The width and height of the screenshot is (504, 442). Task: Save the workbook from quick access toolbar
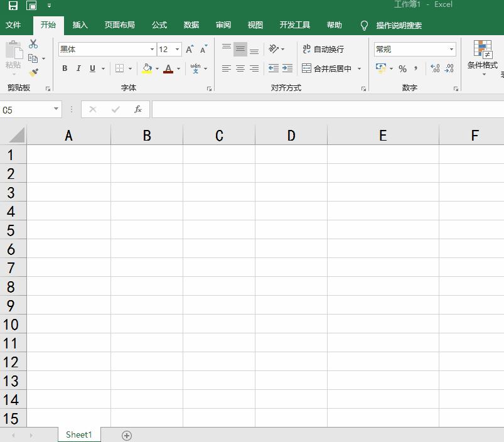point(13,6)
